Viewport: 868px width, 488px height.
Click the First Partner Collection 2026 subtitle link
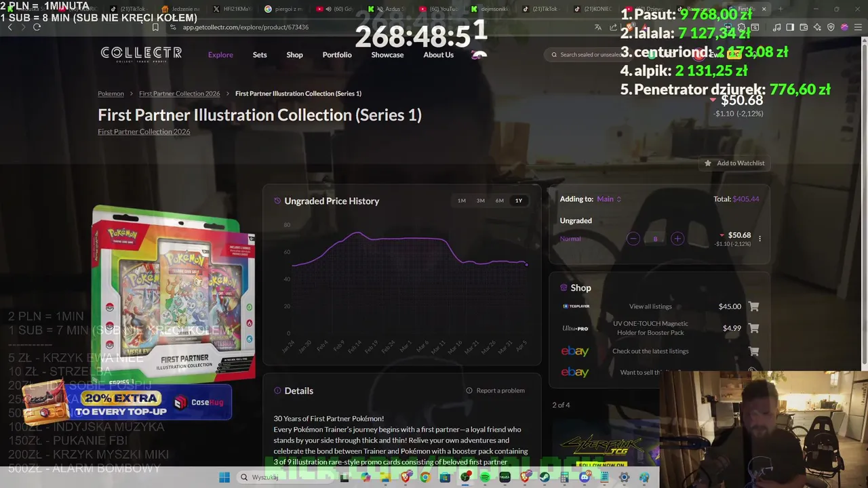pos(144,131)
